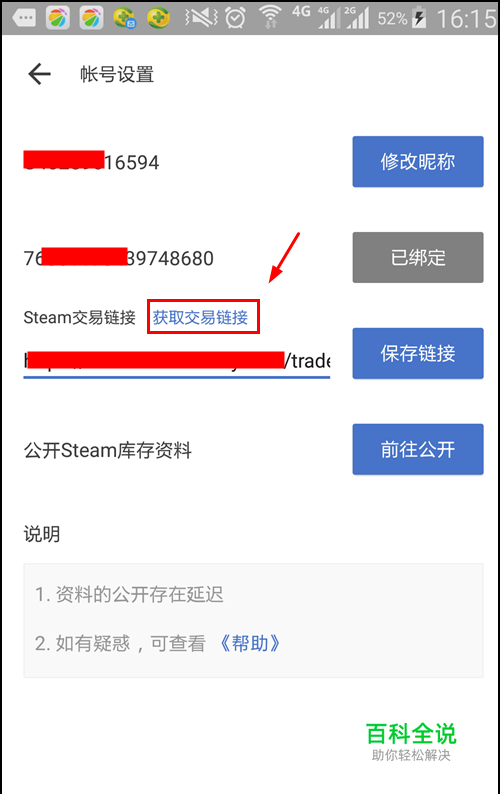Click the 修改昵称 button
500x794 pixels.
[x=418, y=162]
